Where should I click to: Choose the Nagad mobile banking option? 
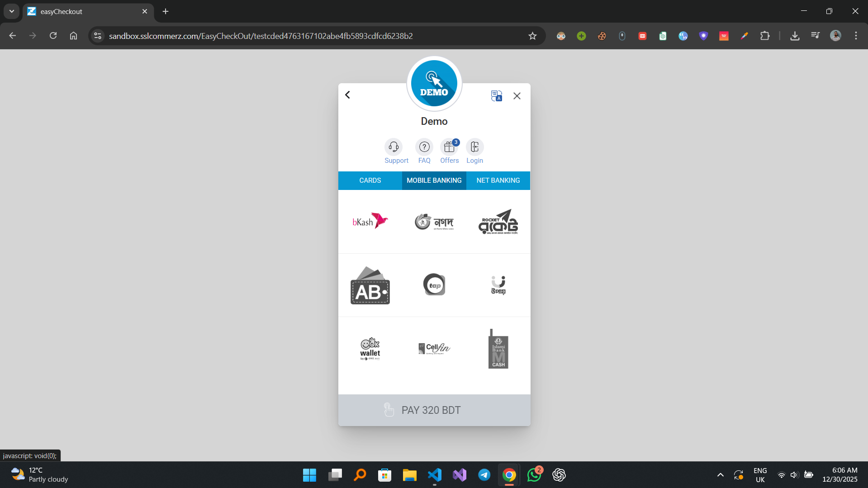[x=434, y=222]
